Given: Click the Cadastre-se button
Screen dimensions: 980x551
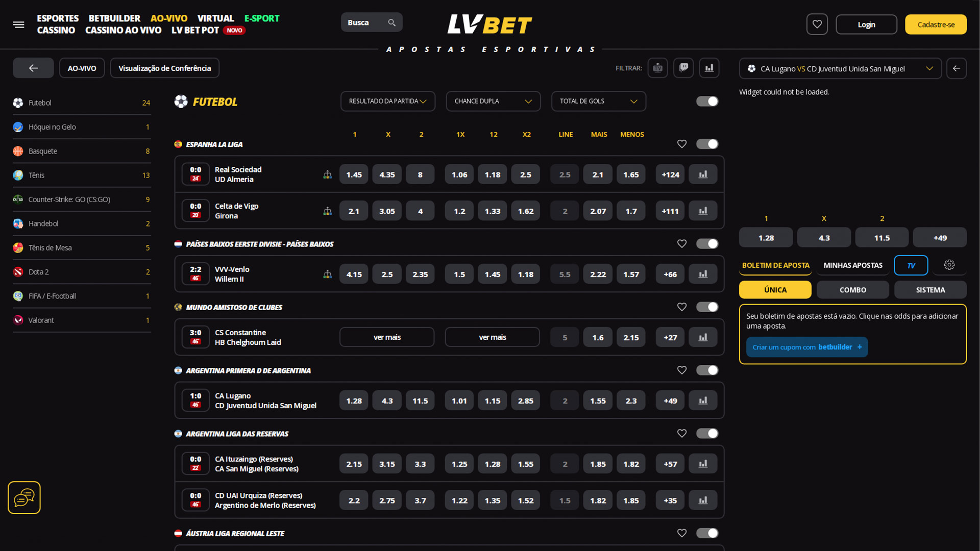Looking at the screenshot, I should (x=936, y=24).
